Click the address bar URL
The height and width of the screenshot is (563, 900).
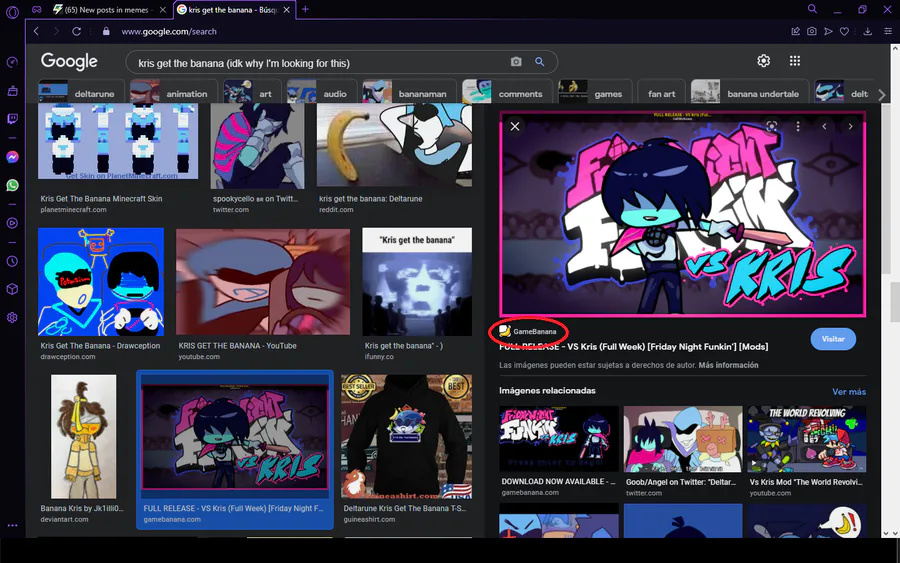pyautogui.click(x=169, y=32)
